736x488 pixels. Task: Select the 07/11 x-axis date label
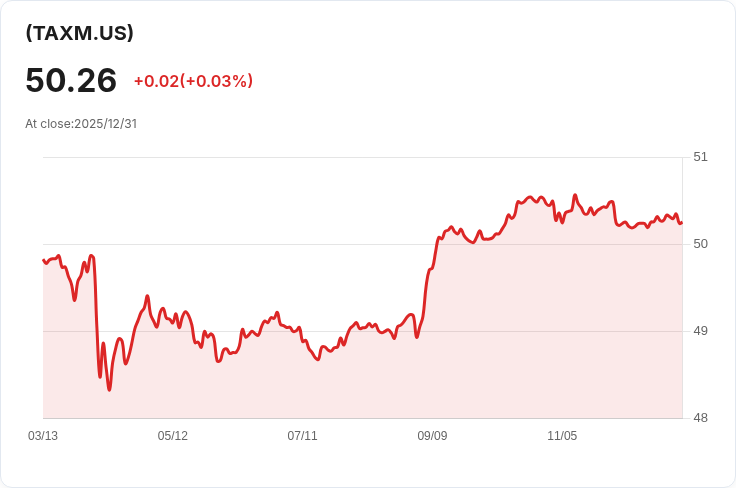pos(302,436)
